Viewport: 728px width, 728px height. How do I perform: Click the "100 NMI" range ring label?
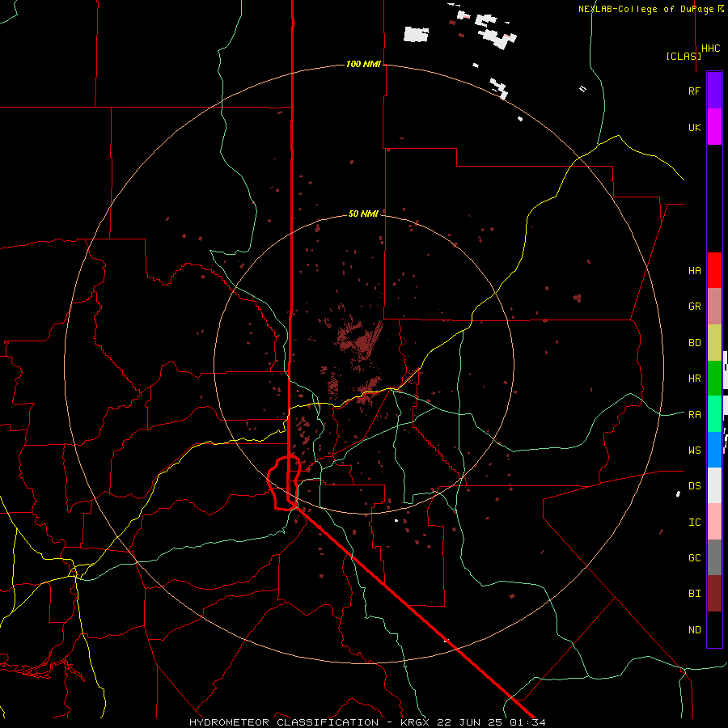(x=363, y=64)
